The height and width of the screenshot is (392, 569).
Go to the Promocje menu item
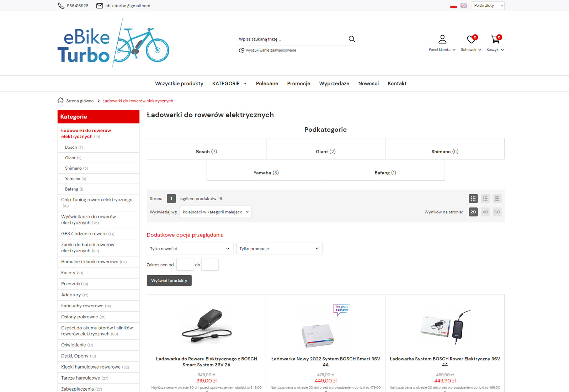pos(298,84)
